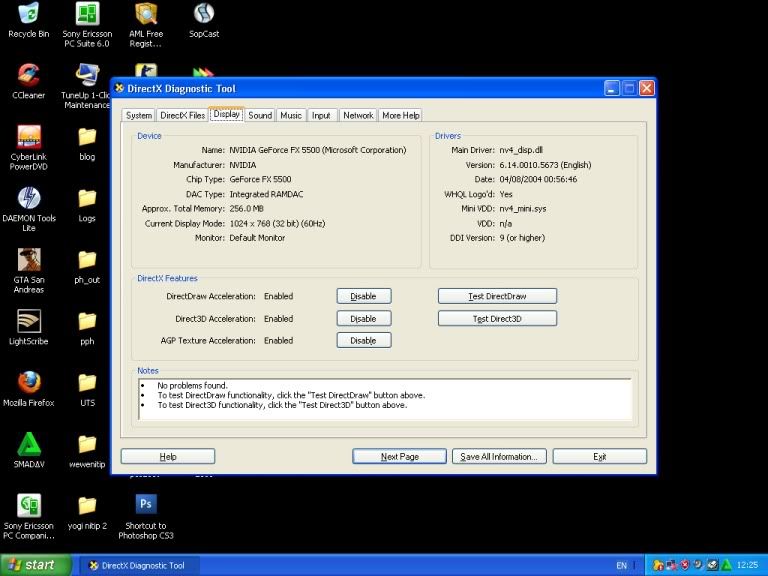
Task: Click the green SMADAV tray icon
Action: (726, 565)
